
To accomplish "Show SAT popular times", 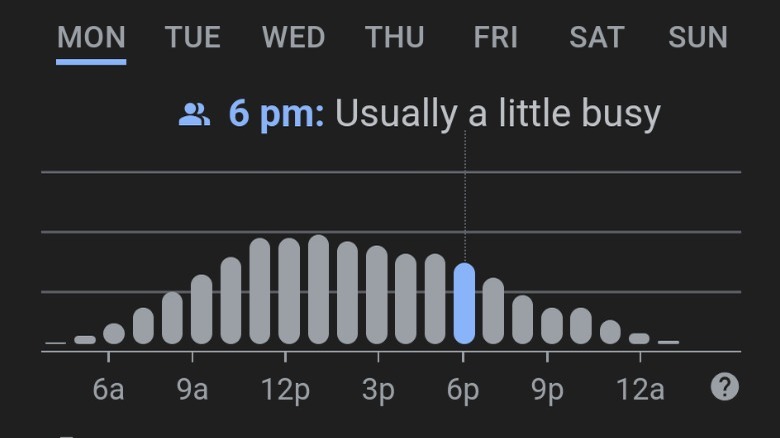I will [596, 38].
